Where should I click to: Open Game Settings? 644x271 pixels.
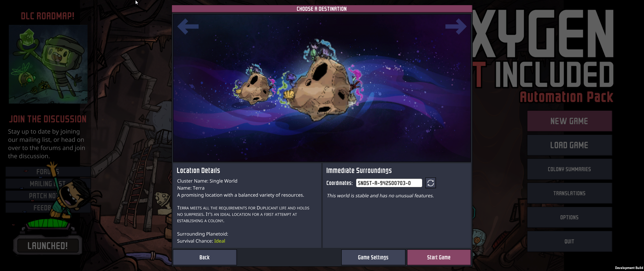click(373, 257)
